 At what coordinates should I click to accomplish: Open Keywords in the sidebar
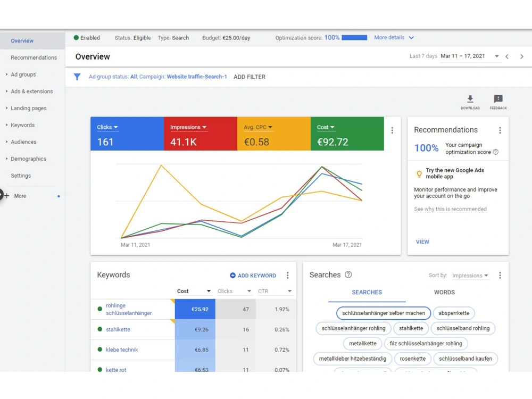point(23,125)
